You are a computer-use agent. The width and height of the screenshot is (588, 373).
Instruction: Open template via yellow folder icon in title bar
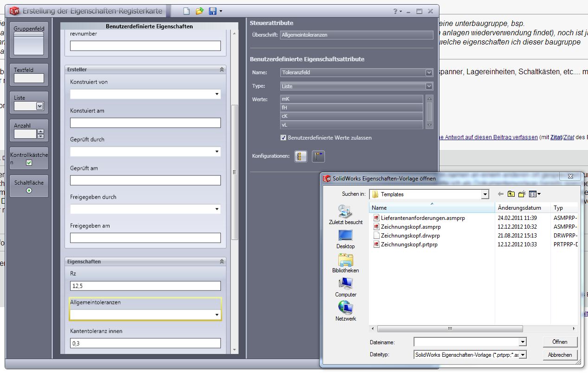click(x=200, y=11)
